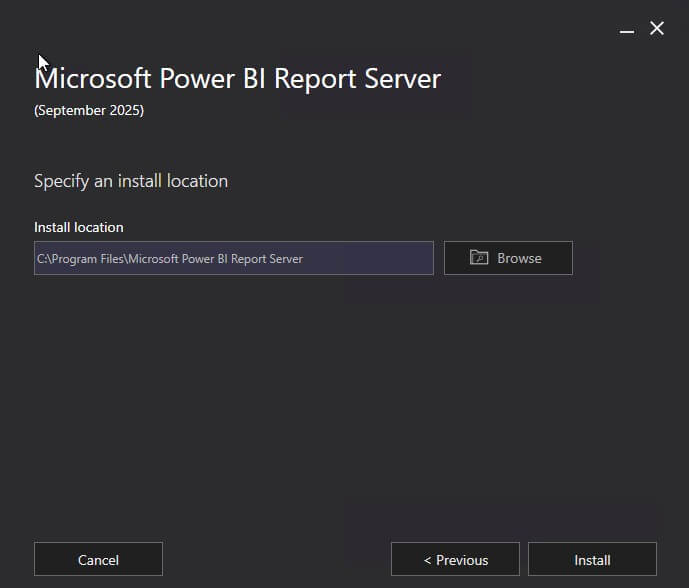Click the 'Microsoft Power BI Report Server' title
Image resolution: width=689 pixels, height=588 pixels.
[x=238, y=79]
